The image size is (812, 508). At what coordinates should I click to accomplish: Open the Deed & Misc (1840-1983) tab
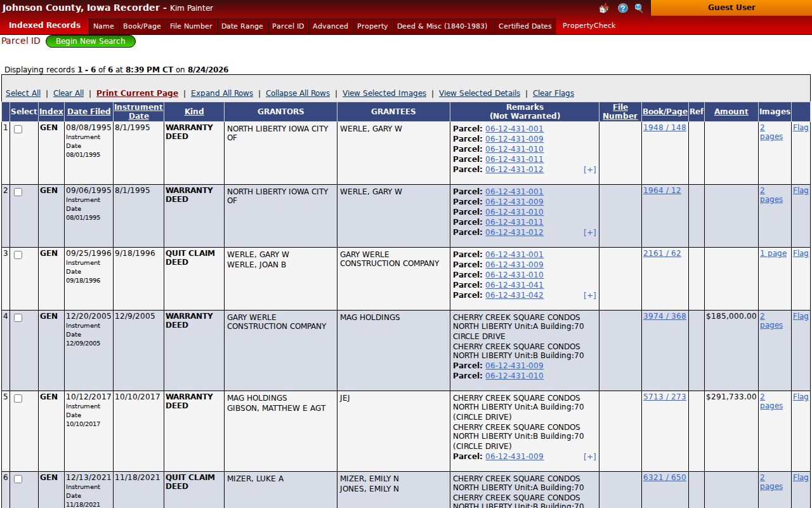(442, 26)
